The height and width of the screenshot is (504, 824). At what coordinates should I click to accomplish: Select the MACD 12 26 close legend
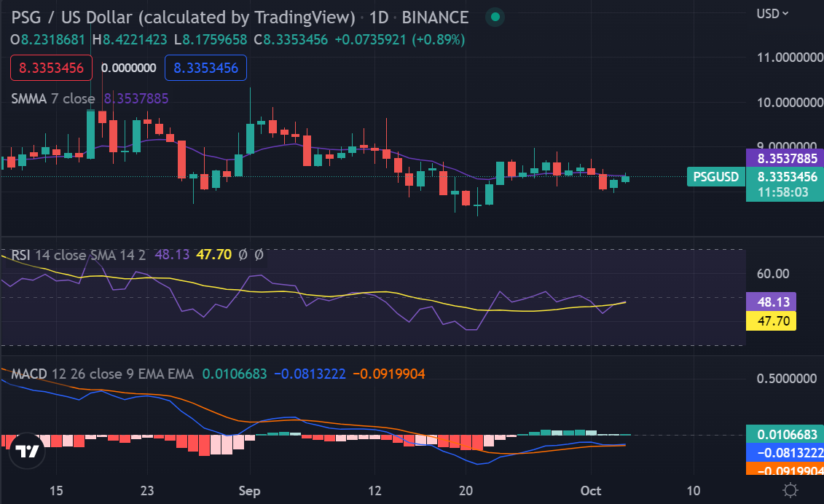[102, 374]
